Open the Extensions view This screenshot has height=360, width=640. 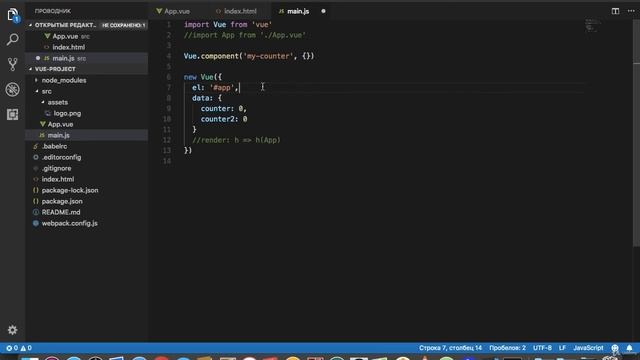coord(13,114)
